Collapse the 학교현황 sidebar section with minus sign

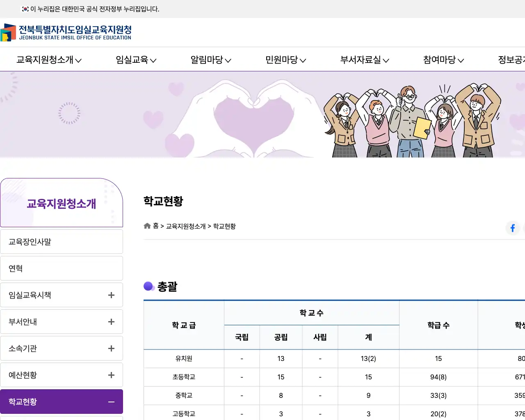coord(111,401)
